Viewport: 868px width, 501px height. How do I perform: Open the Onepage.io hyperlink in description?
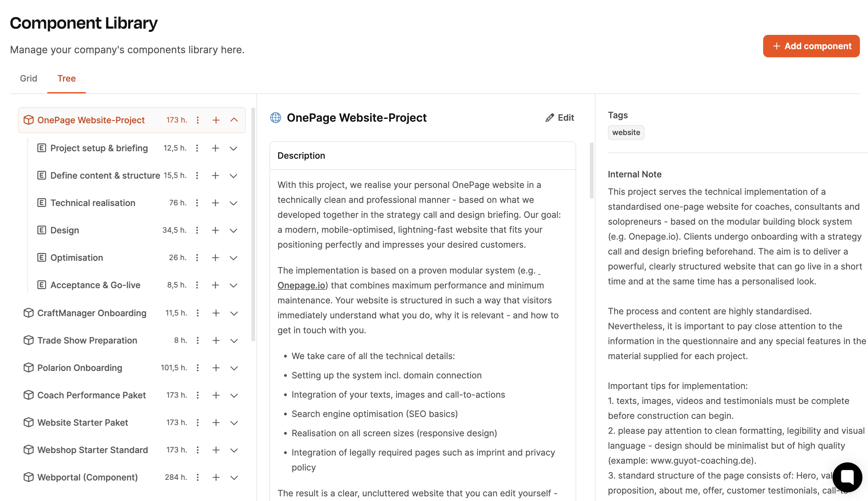click(x=301, y=285)
